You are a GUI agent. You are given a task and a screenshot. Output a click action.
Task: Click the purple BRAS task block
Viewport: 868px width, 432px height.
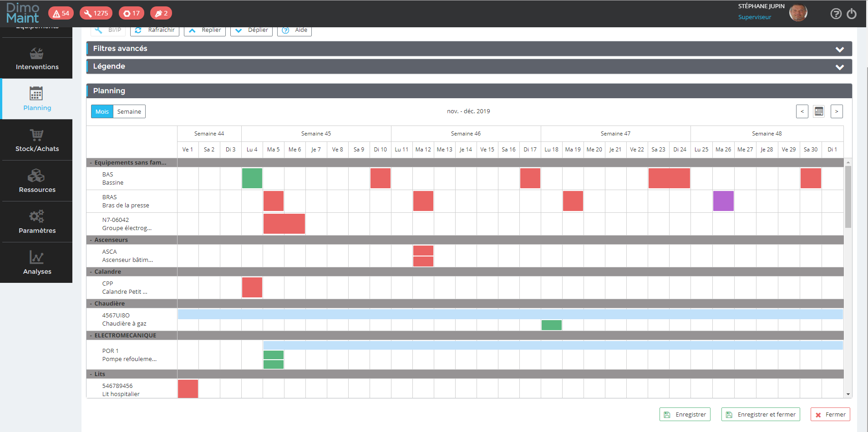click(x=723, y=201)
